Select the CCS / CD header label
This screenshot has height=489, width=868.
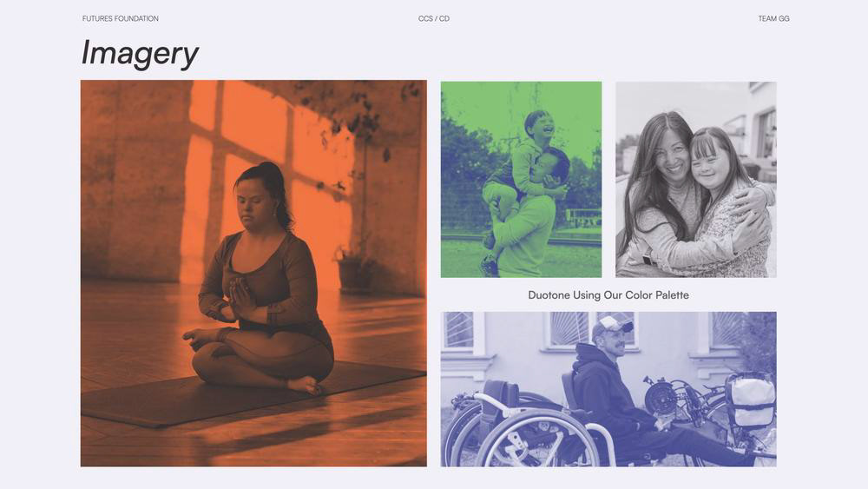434,19
